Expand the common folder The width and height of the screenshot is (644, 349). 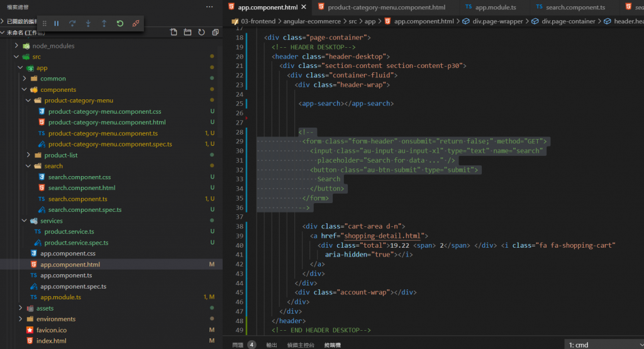click(x=25, y=79)
